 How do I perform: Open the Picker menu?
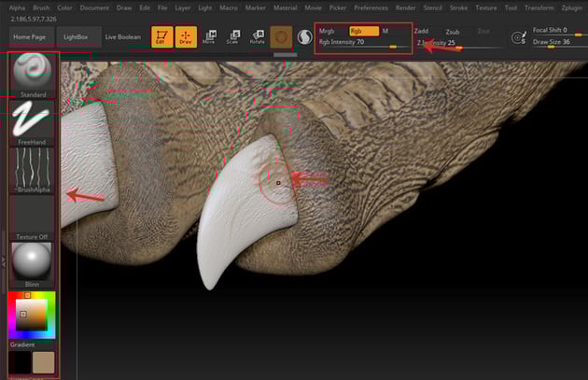click(338, 7)
